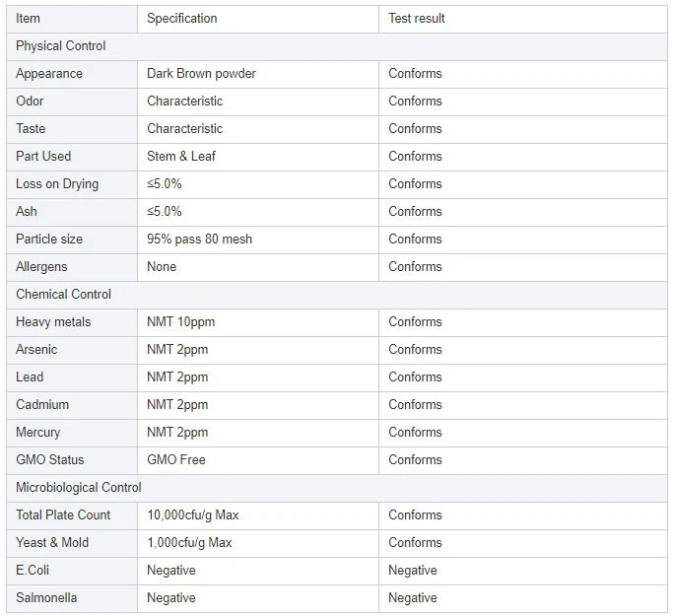The image size is (673, 616).
Task: Select the 'Chemical Control' section row
Action: (63, 294)
